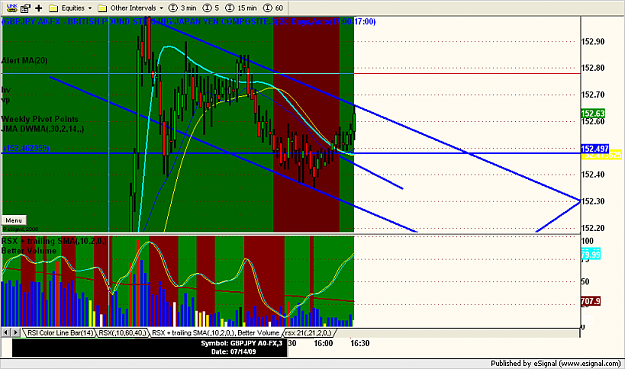Click the 152.20 price axis label
The image size is (625, 369).
[x=593, y=228]
